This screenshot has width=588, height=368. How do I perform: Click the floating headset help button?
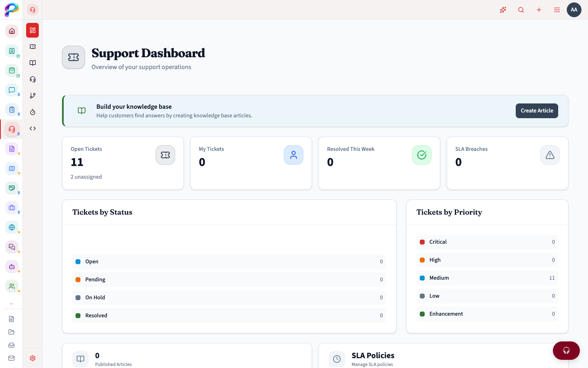(566, 350)
